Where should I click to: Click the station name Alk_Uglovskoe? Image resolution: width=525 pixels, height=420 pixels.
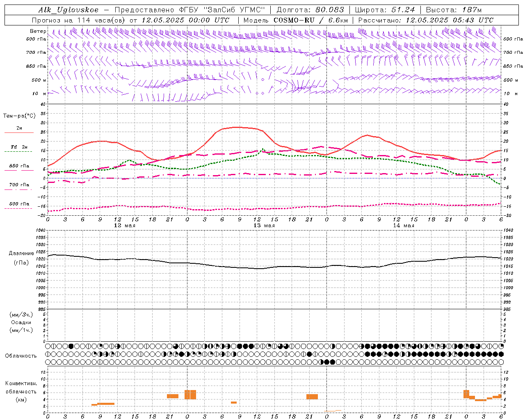(x=68, y=10)
